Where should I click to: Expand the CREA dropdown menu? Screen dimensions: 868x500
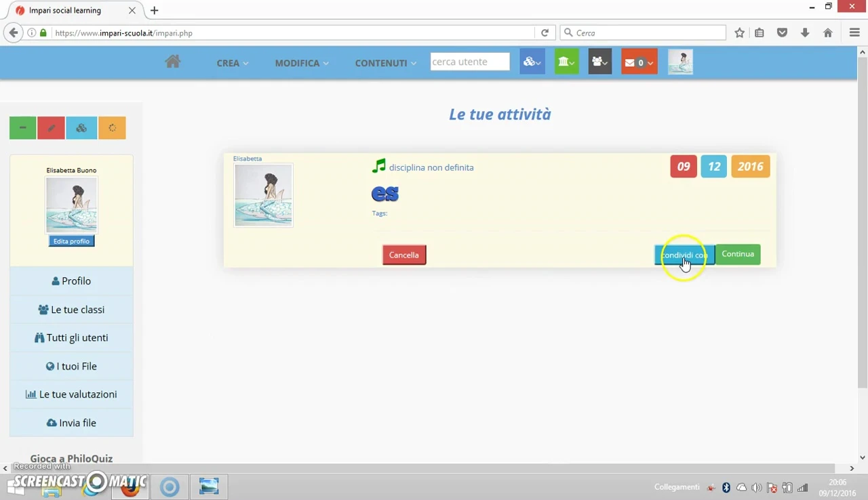tap(232, 63)
